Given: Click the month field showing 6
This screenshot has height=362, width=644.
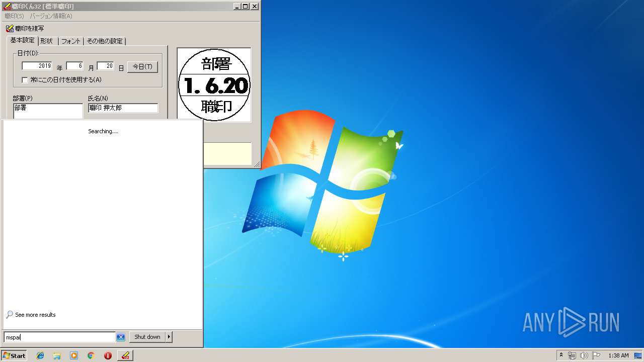Looking at the screenshot, I should [x=74, y=66].
